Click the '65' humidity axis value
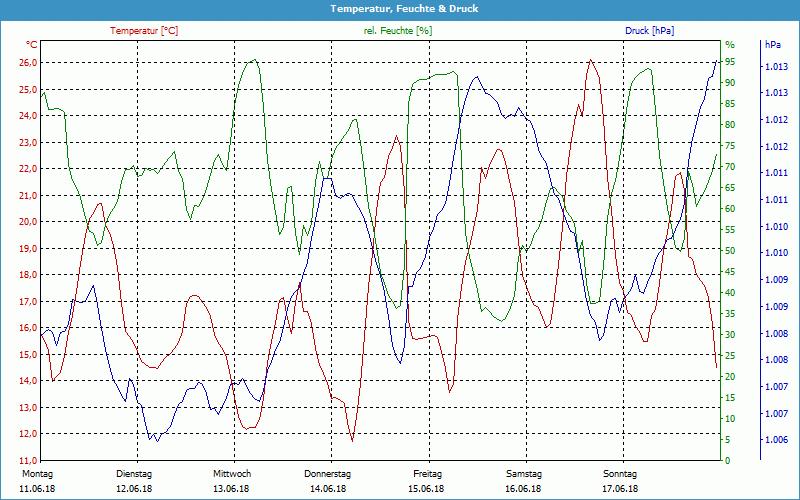800x500 pixels. click(730, 188)
